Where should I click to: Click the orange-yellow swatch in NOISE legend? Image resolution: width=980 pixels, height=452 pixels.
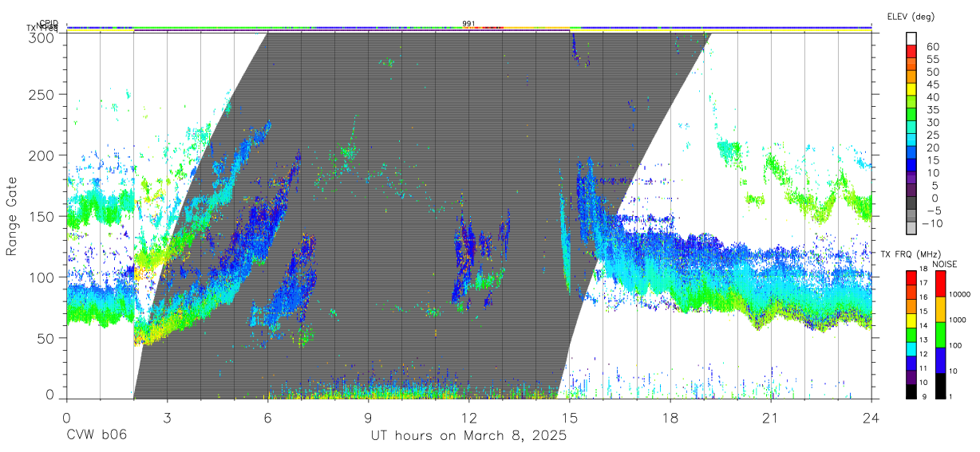(939, 309)
